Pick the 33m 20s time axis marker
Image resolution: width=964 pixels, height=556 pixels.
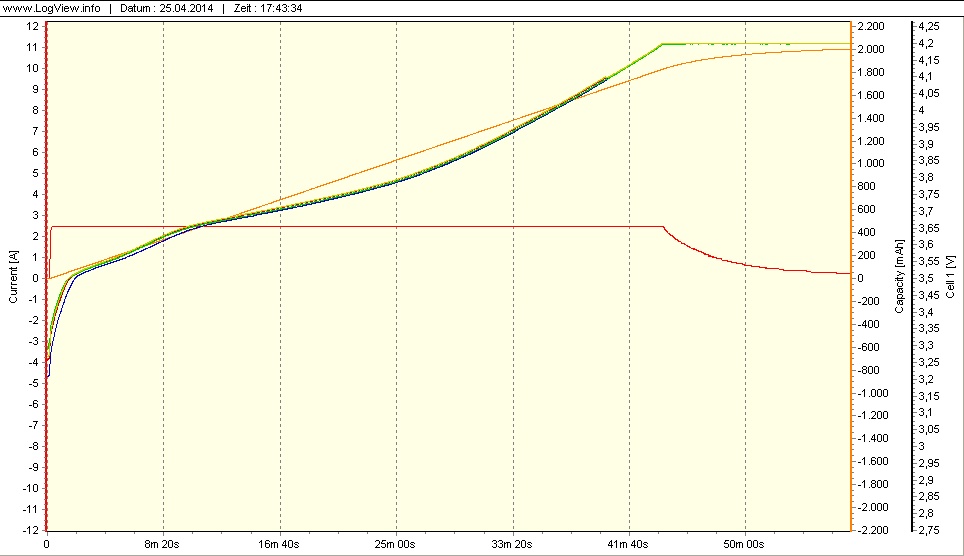(513, 545)
